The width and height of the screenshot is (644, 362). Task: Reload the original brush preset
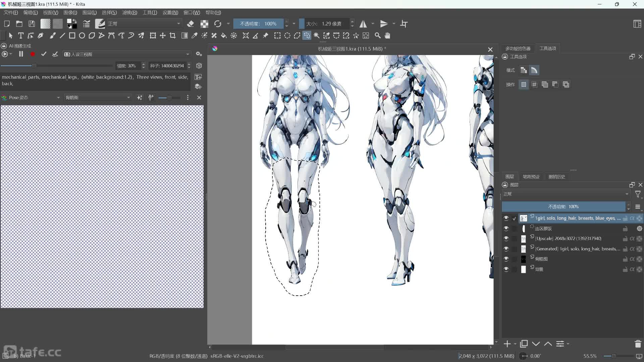pos(218,24)
